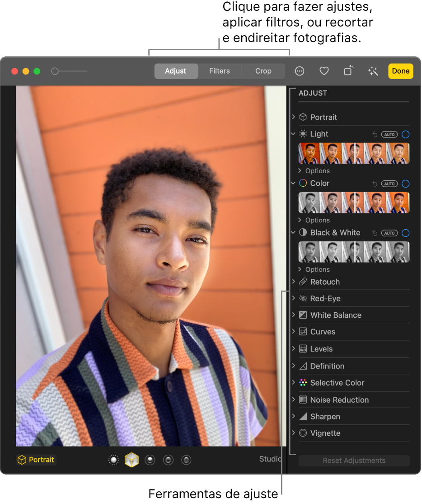Open the More options ellipsis menu
Image resolution: width=422 pixels, height=504 pixels.
coord(300,71)
